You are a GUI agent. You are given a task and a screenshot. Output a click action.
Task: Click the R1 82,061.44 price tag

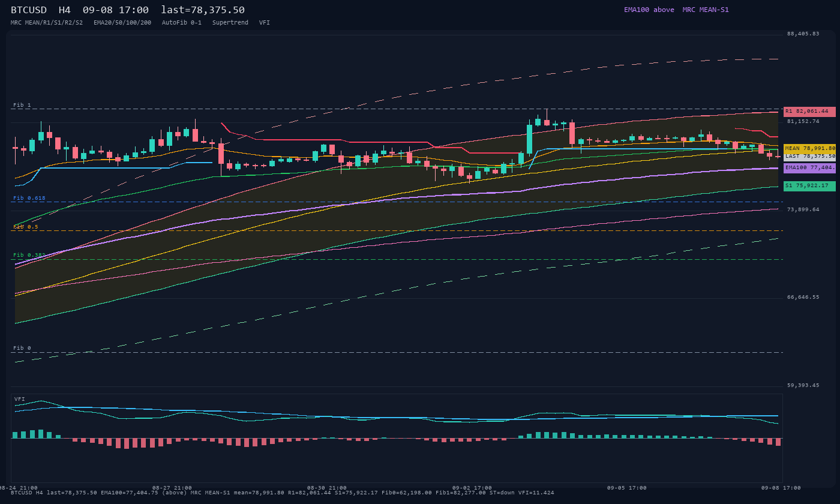coord(809,112)
